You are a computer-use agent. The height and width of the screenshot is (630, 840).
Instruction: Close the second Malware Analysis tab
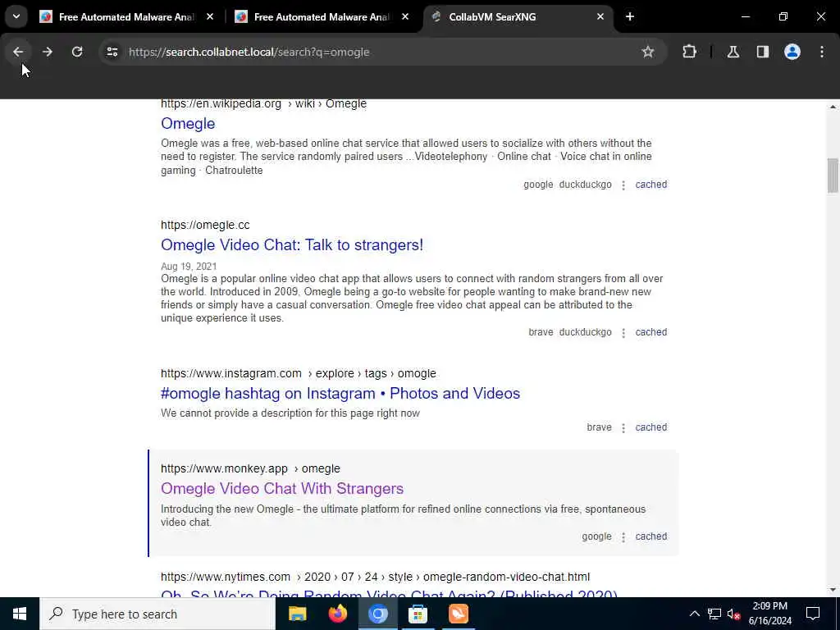(x=405, y=16)
